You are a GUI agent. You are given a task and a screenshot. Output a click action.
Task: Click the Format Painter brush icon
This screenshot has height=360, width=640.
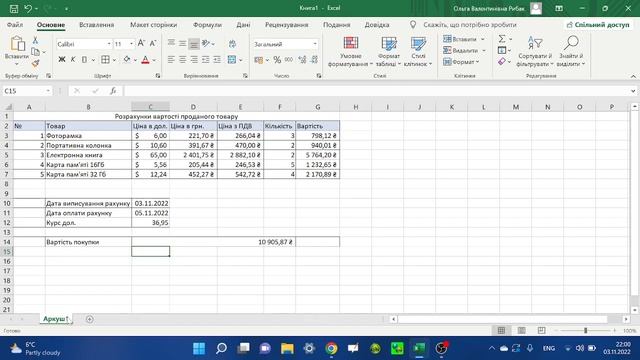[36, 63]
